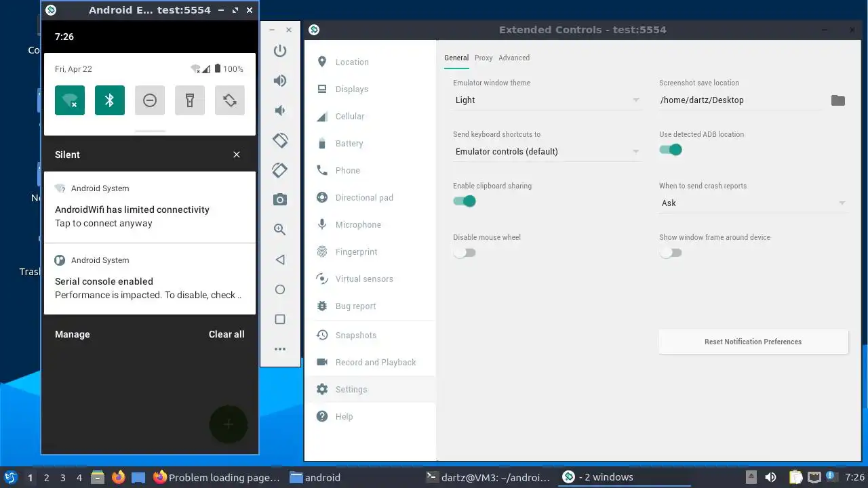Switch to the General tab
The image size is (868, 488).
[x=456, y=58]
